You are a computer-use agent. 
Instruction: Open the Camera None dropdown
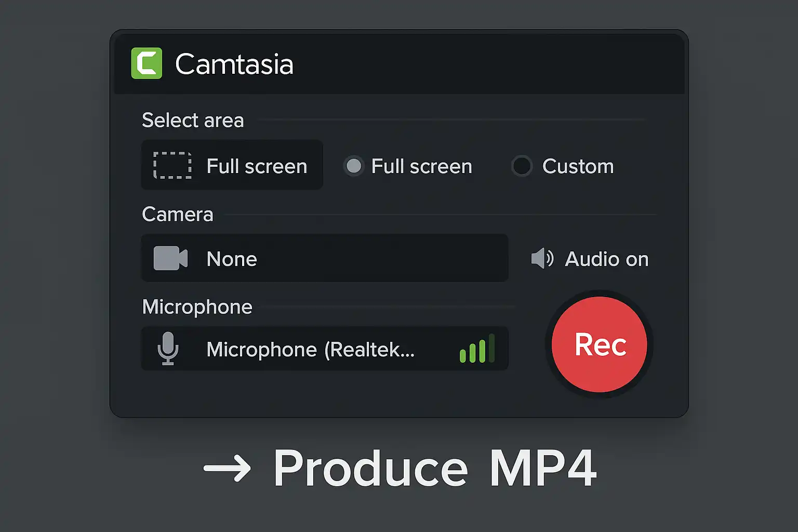pos(325,258)
